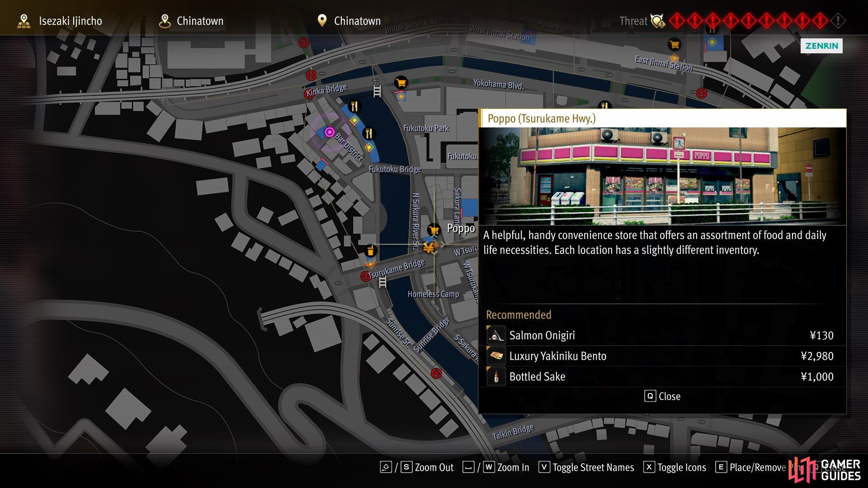
Task: Click the red blocked icon on Kinka Bridge label
Action: tap(309, 94)
